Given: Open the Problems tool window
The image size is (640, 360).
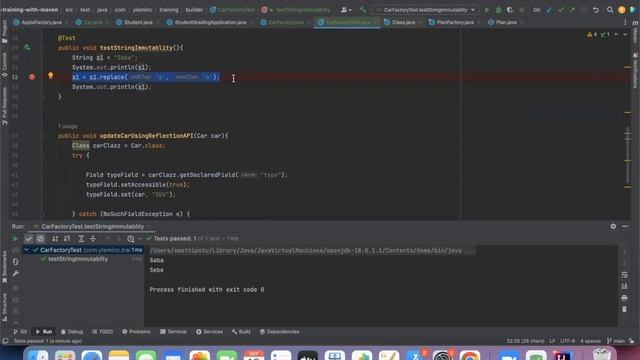Looking at the screenshot, I should click(136, 332).
